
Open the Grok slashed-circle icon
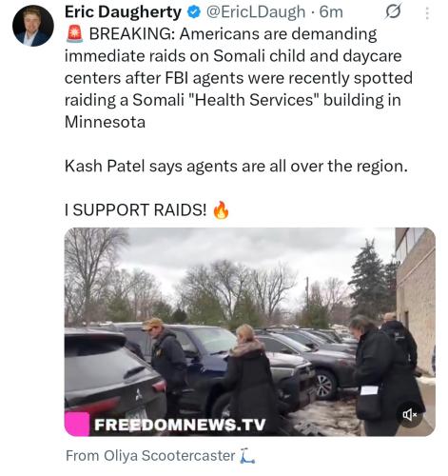(x=393, y=12)
